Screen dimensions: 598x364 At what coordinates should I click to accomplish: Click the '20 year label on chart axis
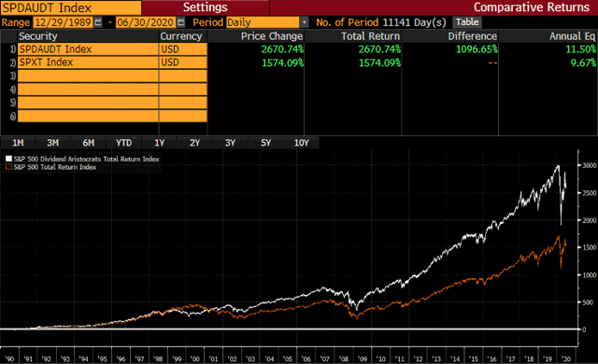tap(566, 358)
